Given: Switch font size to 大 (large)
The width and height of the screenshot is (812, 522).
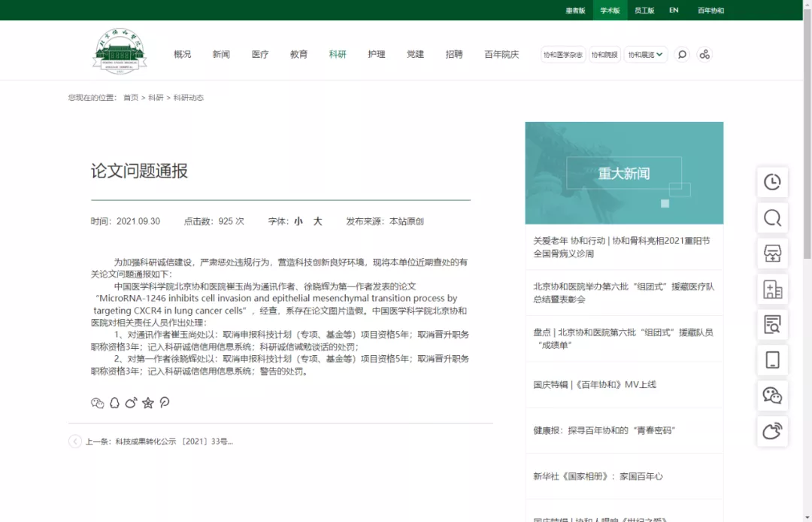Looking at the screenshot, I should tap(317, 221).
